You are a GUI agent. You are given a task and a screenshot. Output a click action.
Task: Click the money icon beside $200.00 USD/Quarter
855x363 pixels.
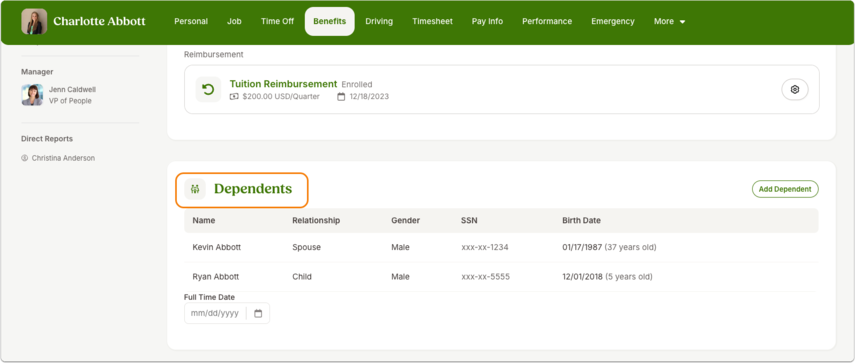coord(234,96)
